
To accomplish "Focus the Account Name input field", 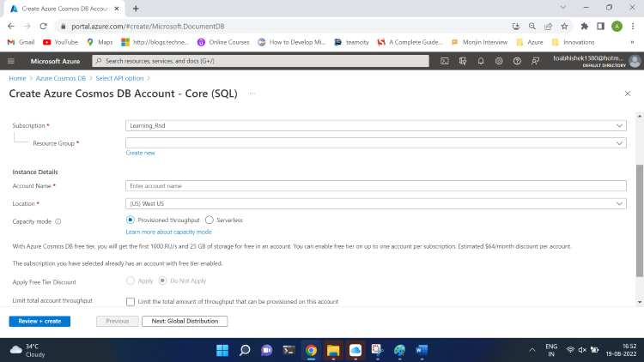I will [x=376, y=186].
